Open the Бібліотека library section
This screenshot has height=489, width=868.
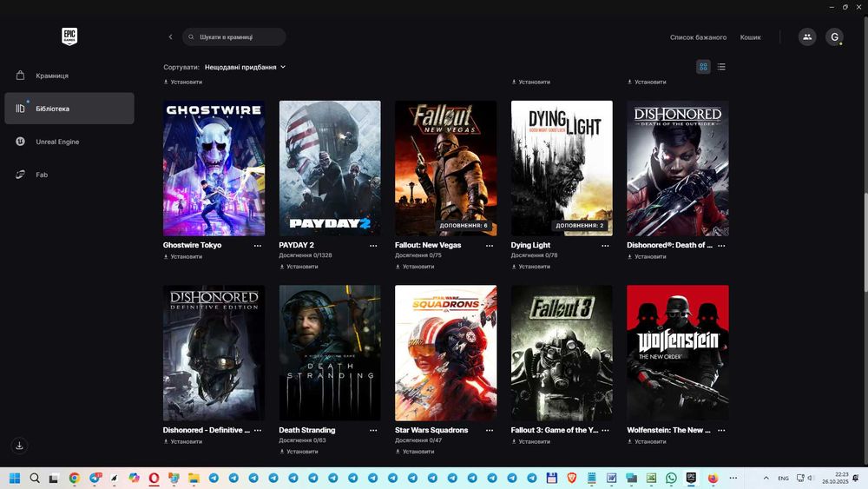pos(69,109)
